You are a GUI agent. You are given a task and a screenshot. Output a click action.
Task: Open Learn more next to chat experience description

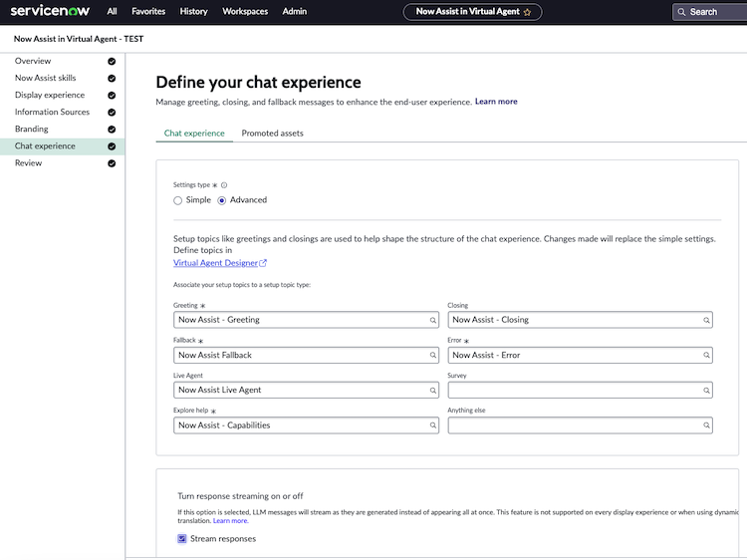[x=496, y=102]
